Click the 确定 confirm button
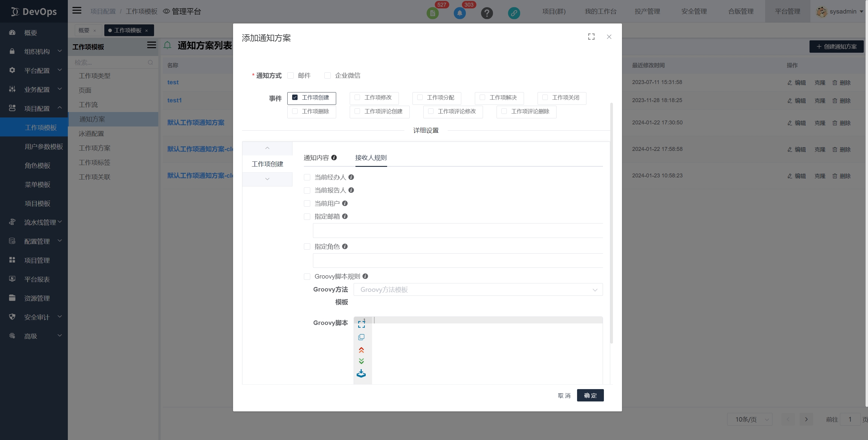This screenshot has width=868, height=440. (590, 395)
